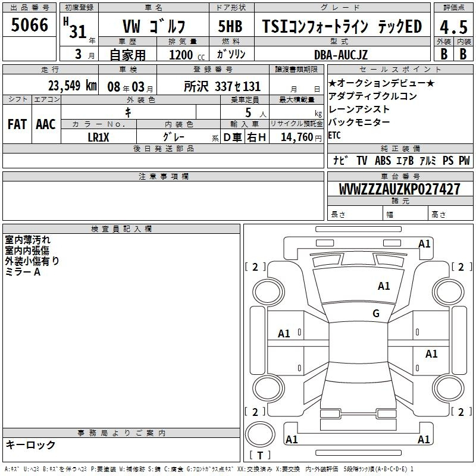The image size is (476, 476).
Task: Click inspector note 外装小傷有り
Action: 32,261
